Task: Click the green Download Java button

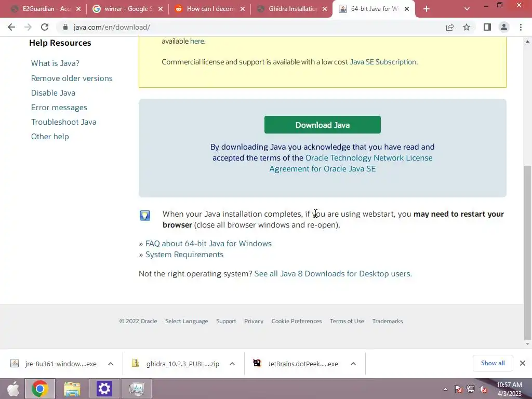Action: point(322,125)
